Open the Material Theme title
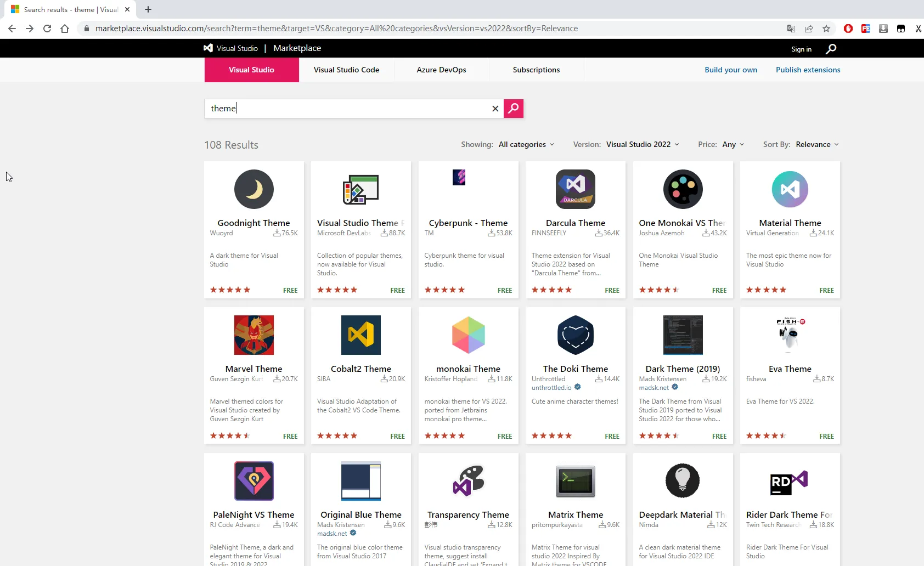The width and height of the screenshot is (924, 566). click(x=790, y=223)
